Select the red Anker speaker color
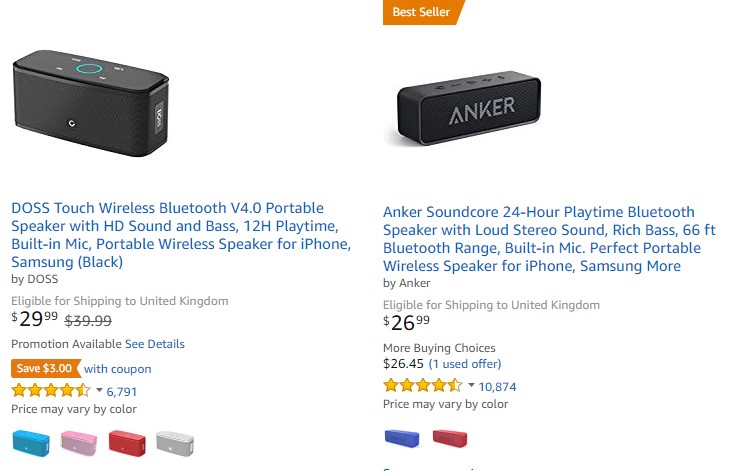The image size is (736, 471). 449,437
